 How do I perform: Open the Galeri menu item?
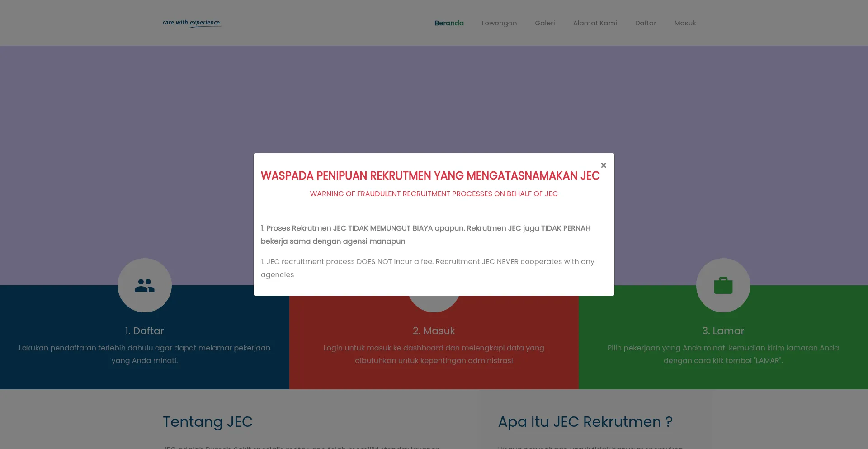(x=545, y=23)
